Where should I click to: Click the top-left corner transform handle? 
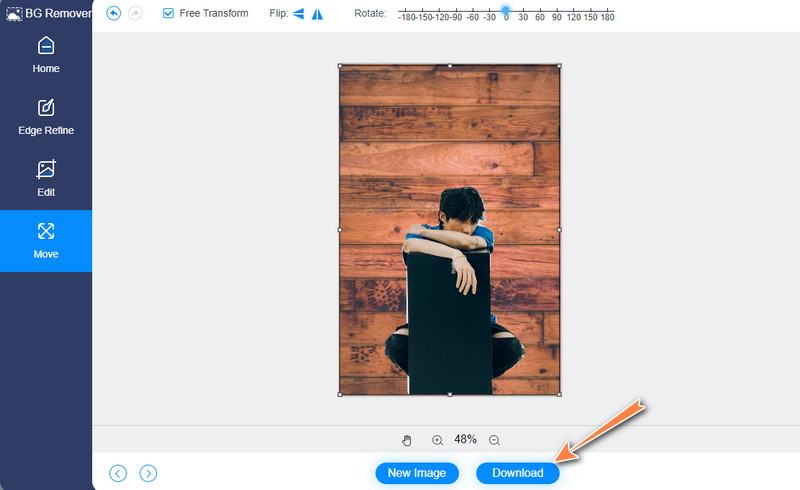click(340, 65)
